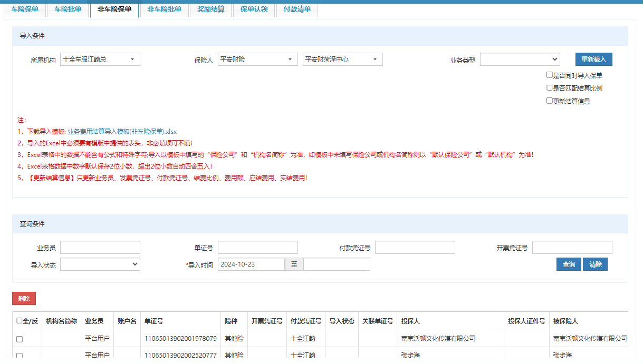643x364 pixels.
Task: Check the 更新结算信息 option
Action: tap(550, 101)
